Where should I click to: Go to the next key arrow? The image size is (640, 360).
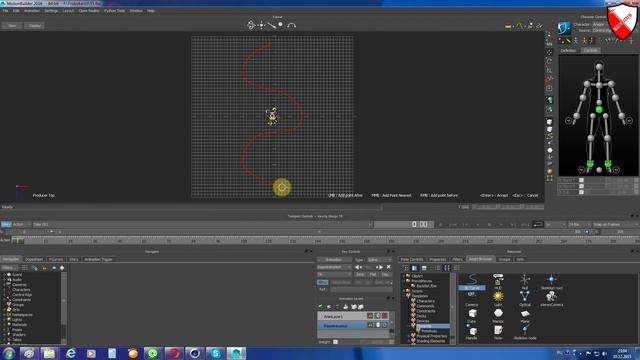[x=379, y=267]
